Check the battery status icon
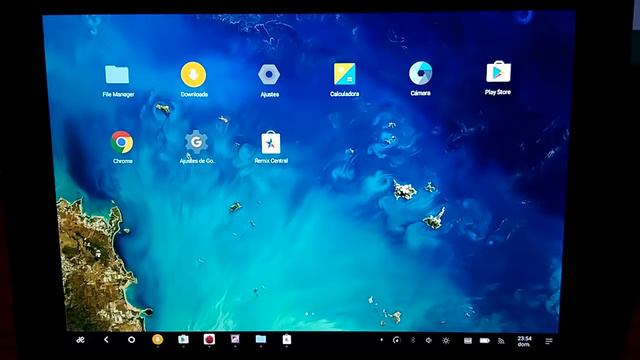Image resolution: width=640 pixels, height=360 pixels. [484, 340]
